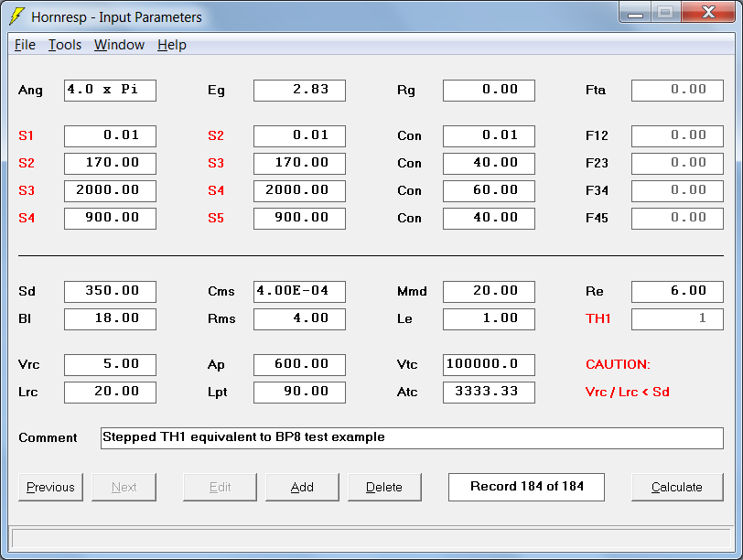This screenshot has width=743, height=560.
Task: Select the F45 input field
Action: point(678,219)
